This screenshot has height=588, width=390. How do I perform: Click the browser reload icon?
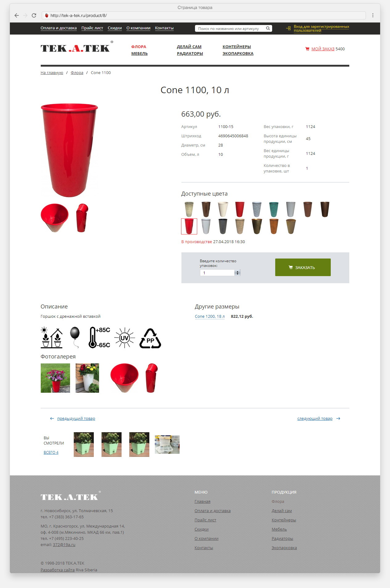click(34, 15)
